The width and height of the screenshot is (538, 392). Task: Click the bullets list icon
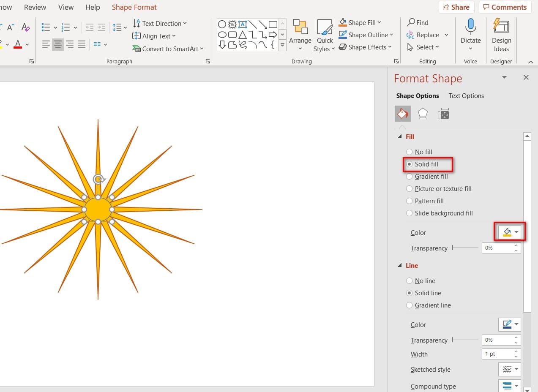[x=46, y=27]
